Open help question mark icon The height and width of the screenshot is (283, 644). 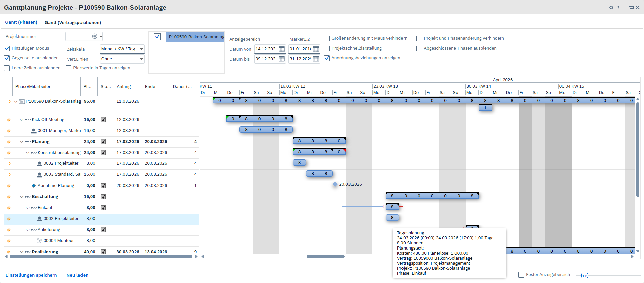tap(618, 7)
